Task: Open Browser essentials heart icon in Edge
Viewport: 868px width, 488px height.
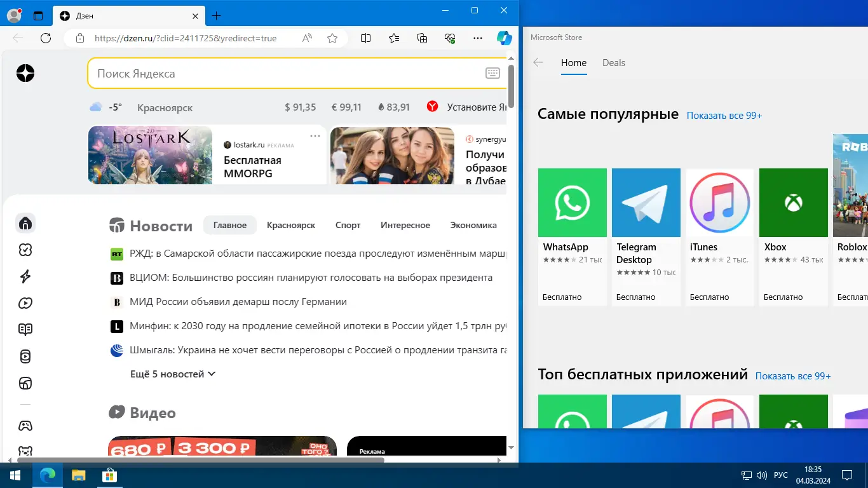Action: click(x=450, y=38)
